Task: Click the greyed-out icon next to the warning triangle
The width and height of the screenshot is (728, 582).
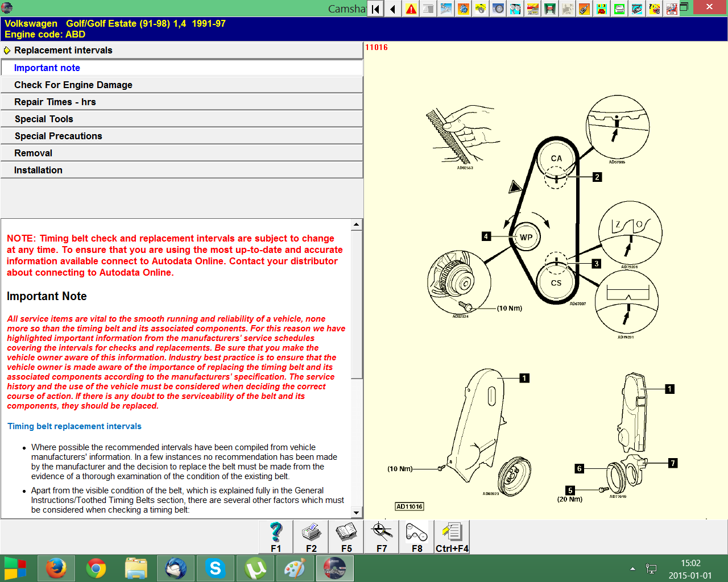Action: pyautogui.click(x=428, y=9)
